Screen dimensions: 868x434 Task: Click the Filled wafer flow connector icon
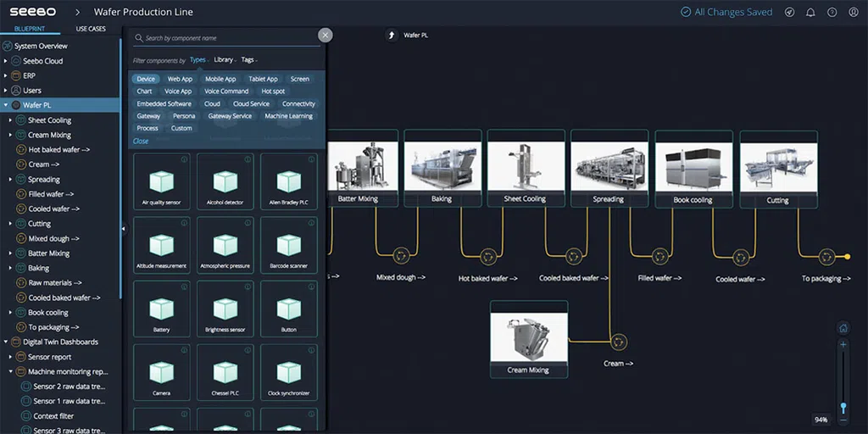click(659, 256)
